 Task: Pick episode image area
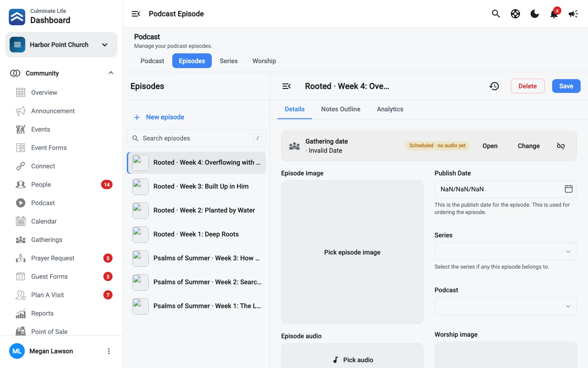pos(352,252)
